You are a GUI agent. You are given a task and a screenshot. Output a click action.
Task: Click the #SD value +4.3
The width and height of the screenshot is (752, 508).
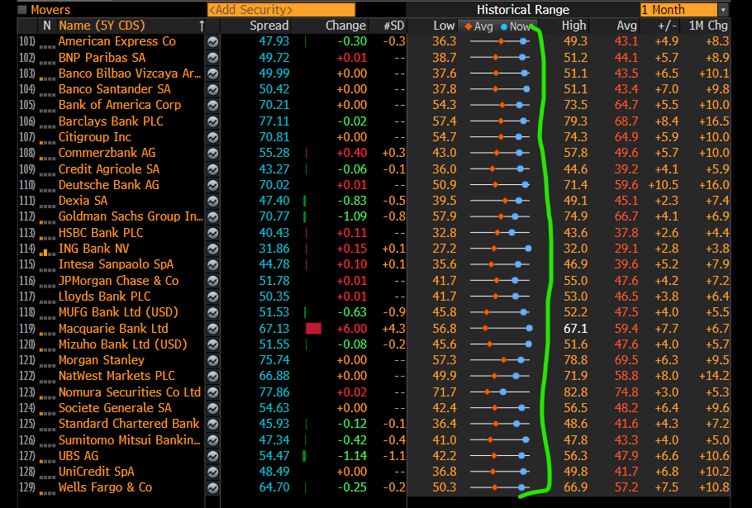pos(394,329)
